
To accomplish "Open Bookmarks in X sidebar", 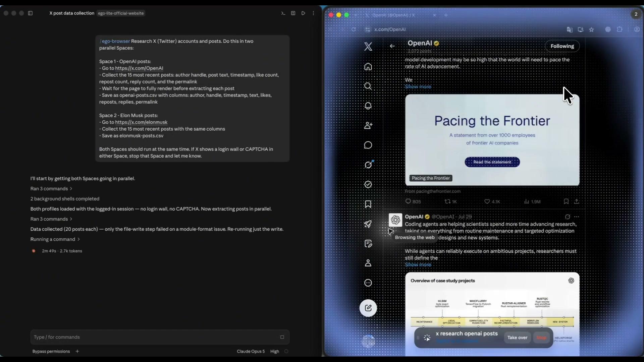I will 368,204.
